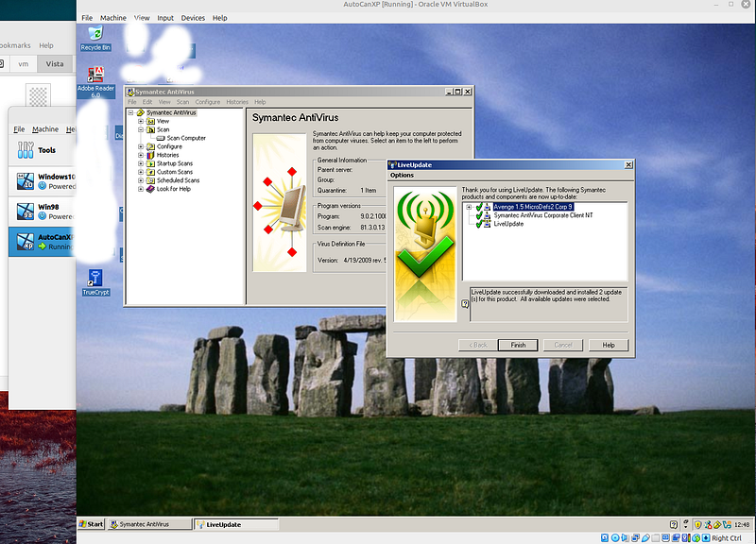Click the question-mark help icon near update message

(x=465, y=303)
